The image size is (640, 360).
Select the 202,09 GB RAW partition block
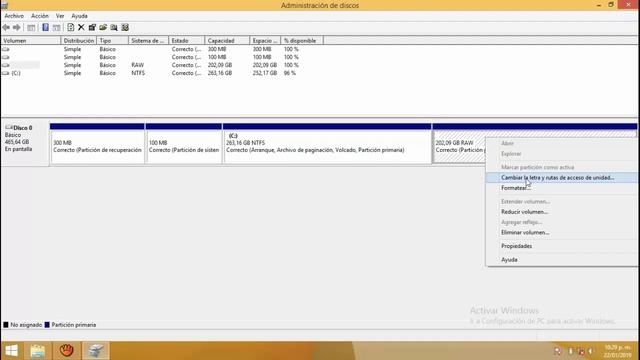[459, 147]
